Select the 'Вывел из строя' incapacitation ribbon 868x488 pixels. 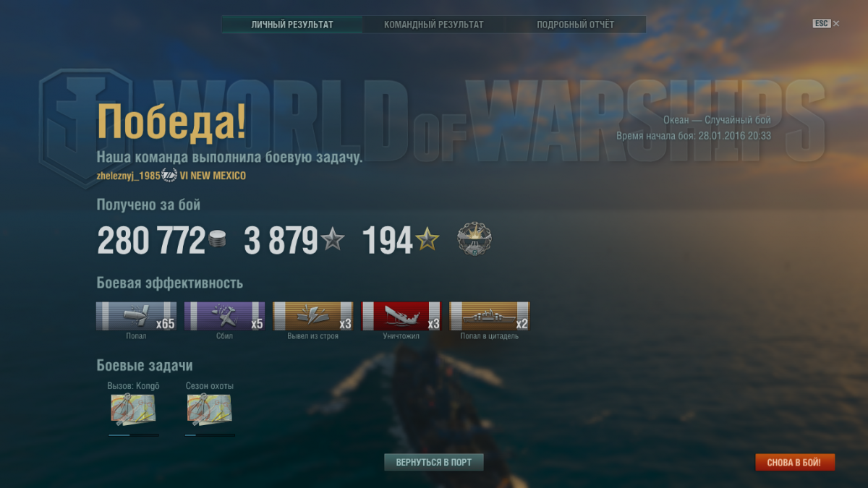tap(312, 316)
